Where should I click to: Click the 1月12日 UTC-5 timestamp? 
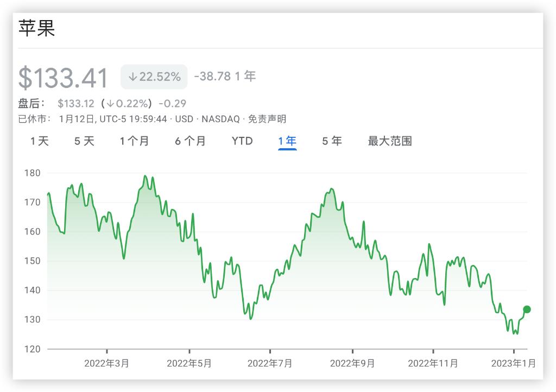(113, 119)
